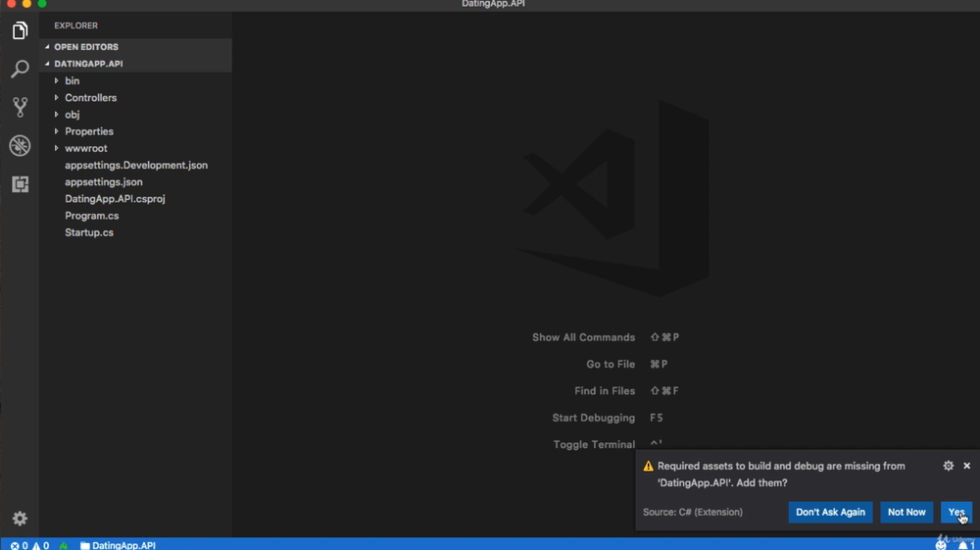Click the EXPLORER panel title

click(x=75, y=25)
